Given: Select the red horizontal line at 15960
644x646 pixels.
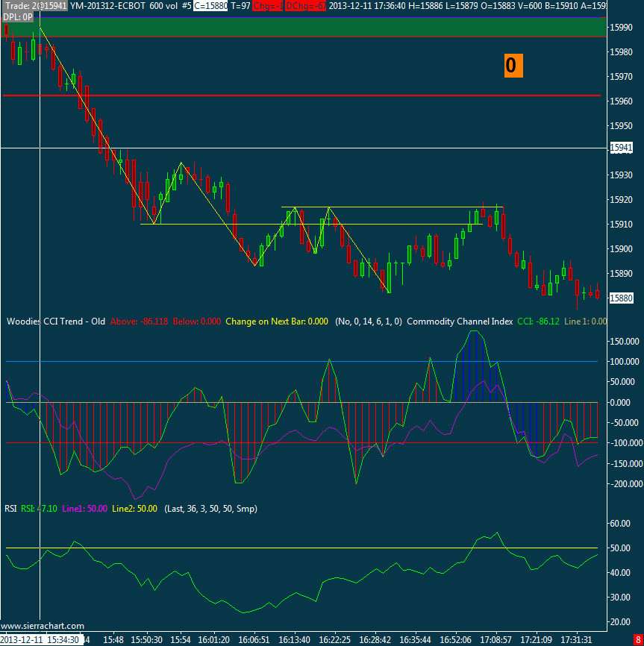Looking at the screenshot, I should click(301, 95).
